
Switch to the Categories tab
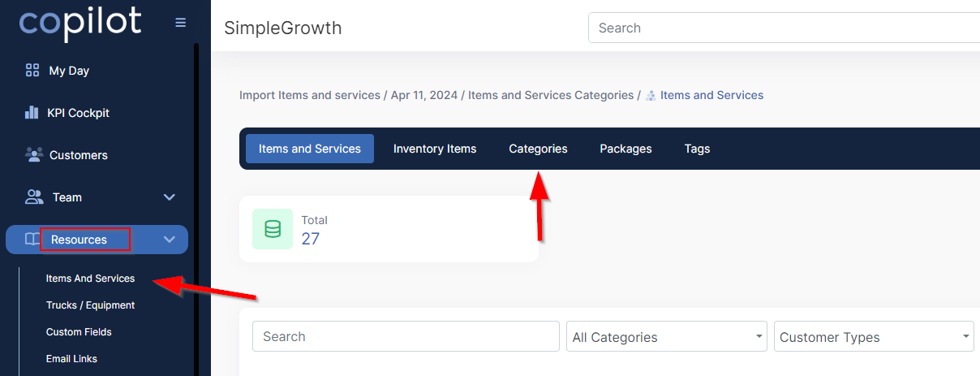tap(538, 149)
